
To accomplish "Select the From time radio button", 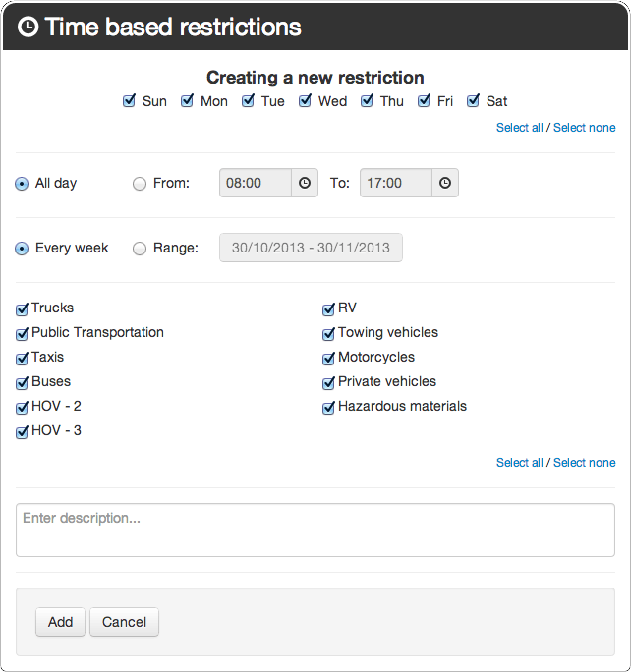I will (x=140, y=184).
